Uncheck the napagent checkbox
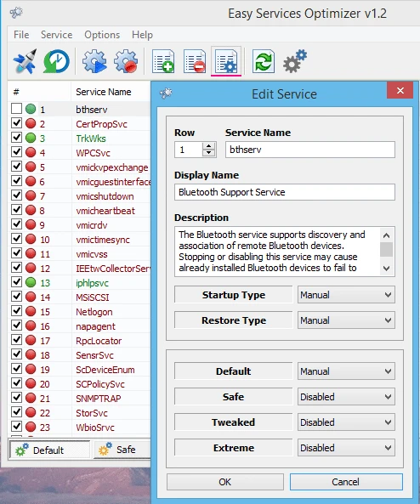Screen dimensions: 420x504 point(16,326)
